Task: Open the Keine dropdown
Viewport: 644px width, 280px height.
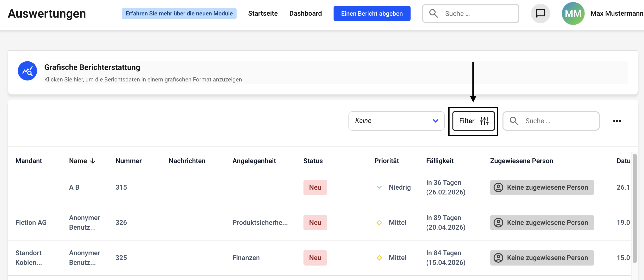Action: 390,121
